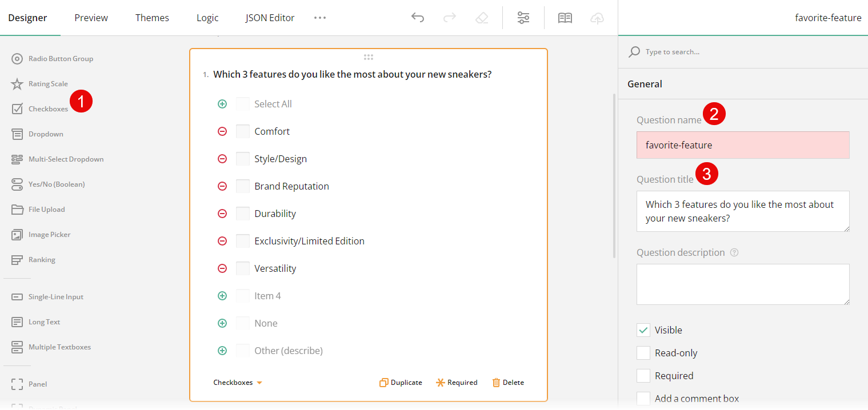This screenshot has width=868, height=410.
Task: Click the cloud upload icon
Action: (597, 18)
